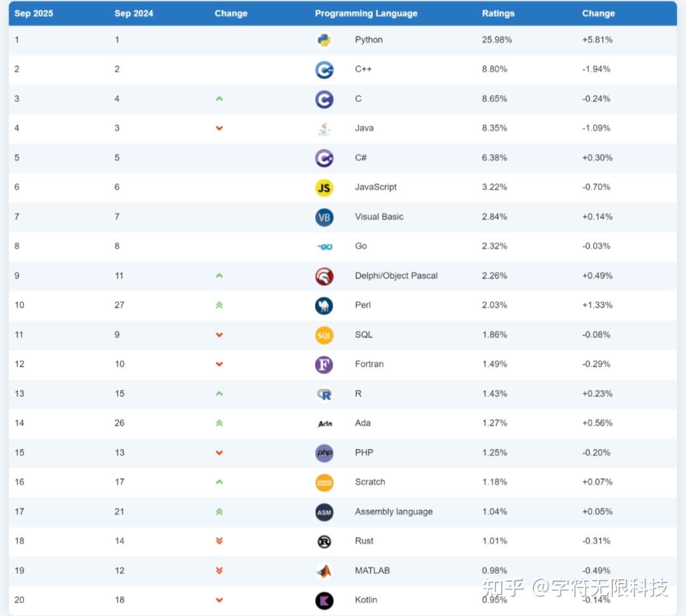686x616 pixels.
Task: Click the Visual Basic VB icon
Action: 324,217
